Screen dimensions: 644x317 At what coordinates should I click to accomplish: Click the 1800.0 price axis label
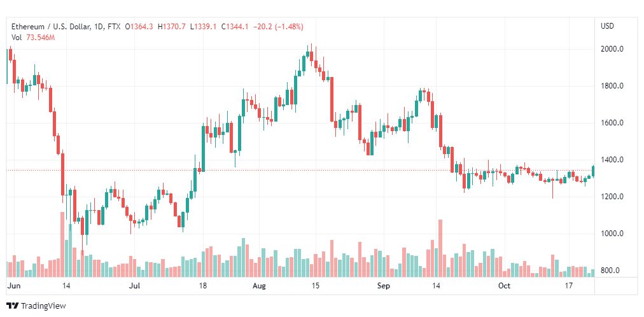(612, 86)
